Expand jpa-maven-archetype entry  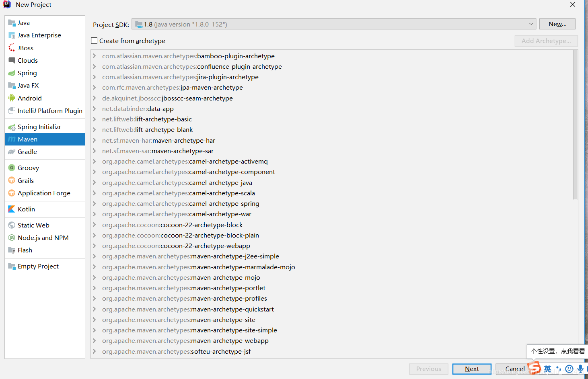pos(94,87)
